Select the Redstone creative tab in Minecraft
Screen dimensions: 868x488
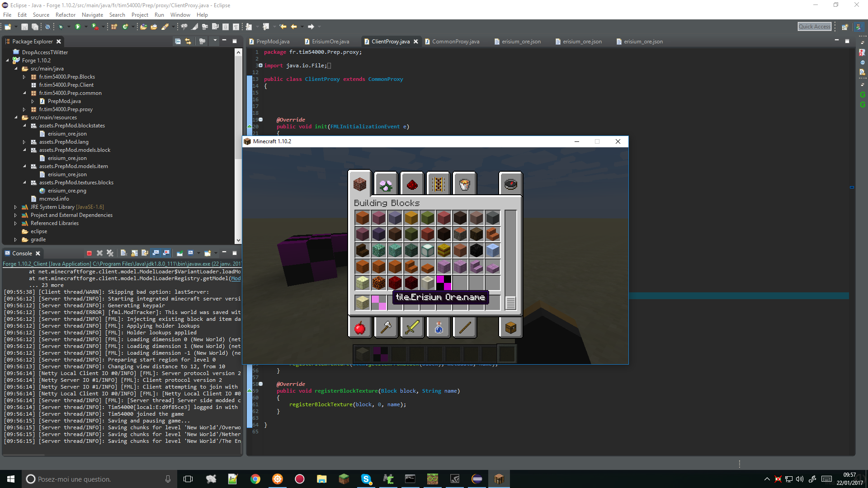point(411,184)
